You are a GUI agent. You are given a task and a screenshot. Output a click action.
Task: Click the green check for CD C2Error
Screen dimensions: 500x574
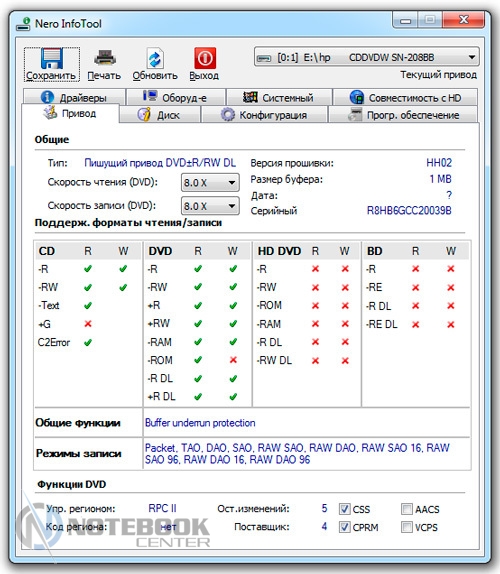coord(88,342)
